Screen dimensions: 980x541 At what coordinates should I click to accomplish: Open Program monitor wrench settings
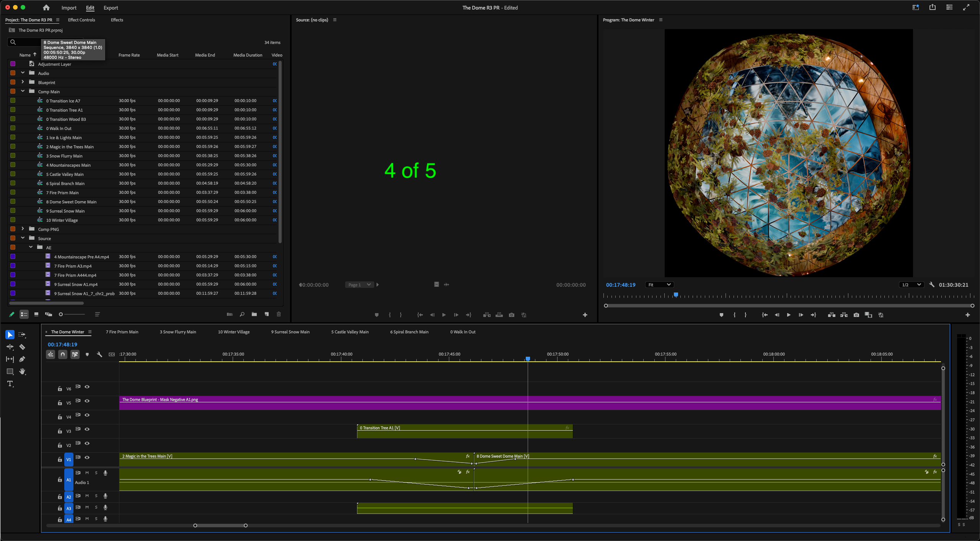(932, 284)
